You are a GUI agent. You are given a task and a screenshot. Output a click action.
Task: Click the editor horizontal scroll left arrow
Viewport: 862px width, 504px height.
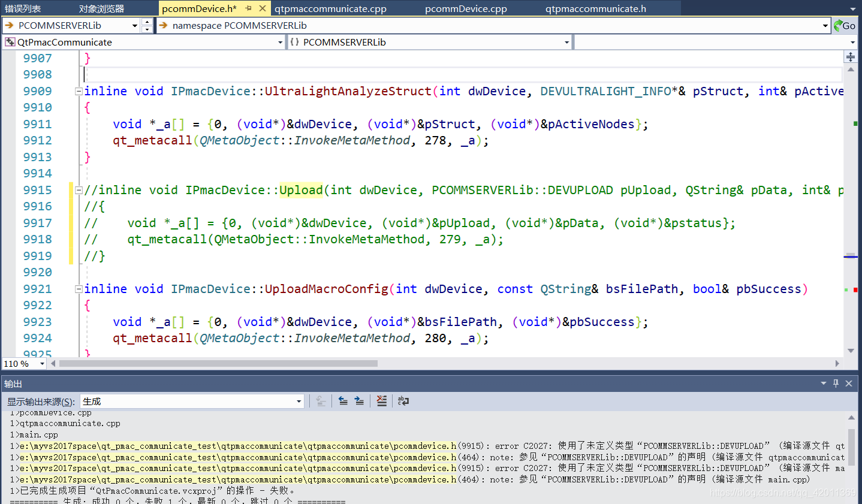53,364
